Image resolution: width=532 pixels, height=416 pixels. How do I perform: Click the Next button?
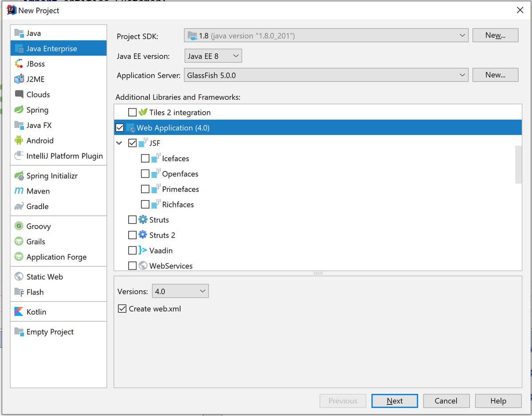click(x=395, y=401)
